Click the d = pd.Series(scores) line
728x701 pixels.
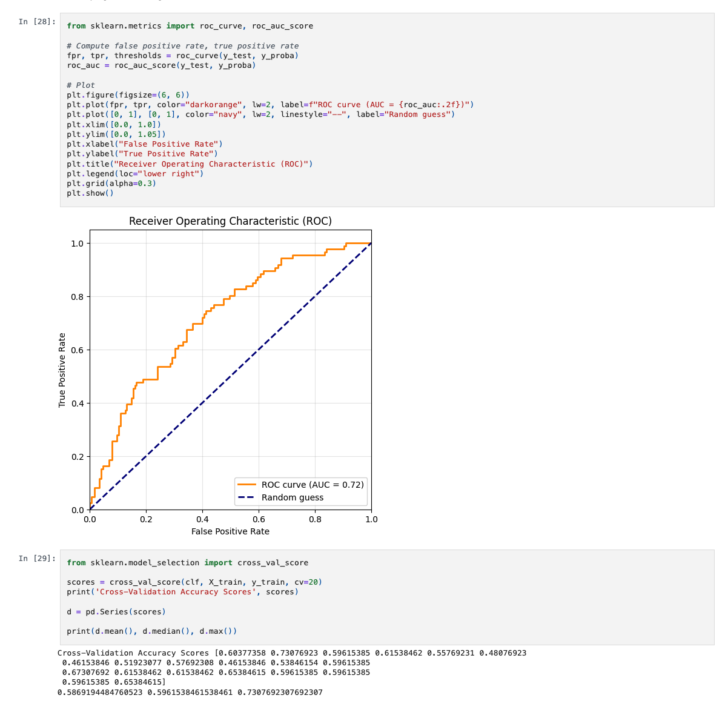(x=116, y=612)
